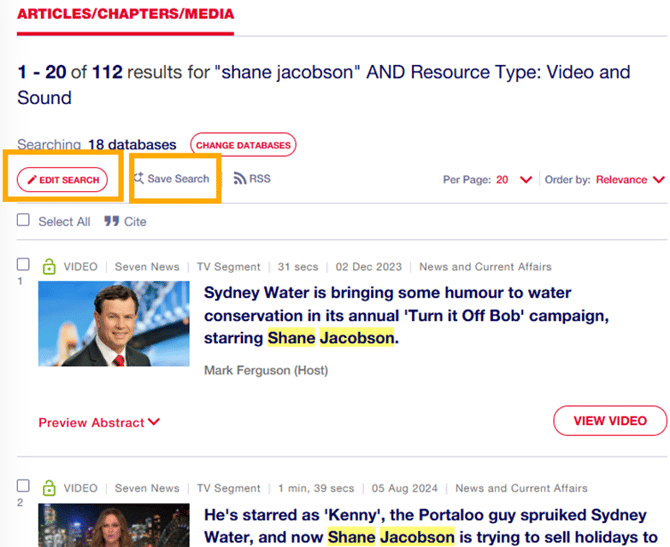Viewport: 670px width, 547px height.
Task: Click the Change Databases button
Action: (243, 145)
